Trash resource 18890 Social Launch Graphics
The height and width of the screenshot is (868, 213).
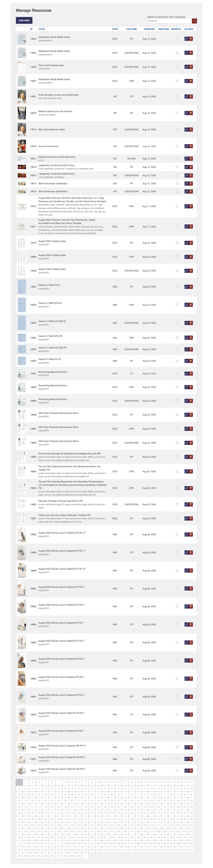coord(191,534)
